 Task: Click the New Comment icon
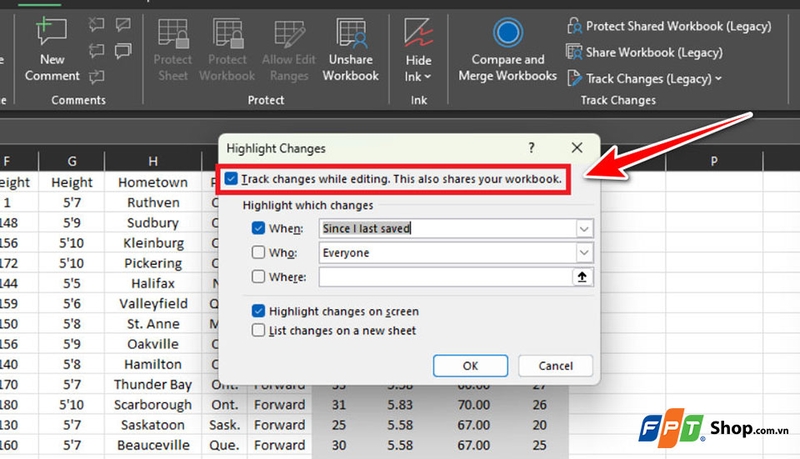point(52,32)
